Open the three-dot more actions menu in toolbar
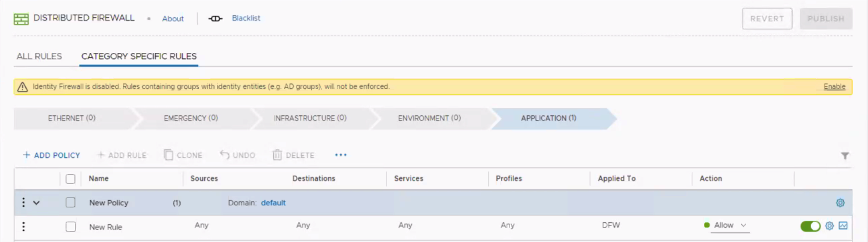 (x=341, y=155)
